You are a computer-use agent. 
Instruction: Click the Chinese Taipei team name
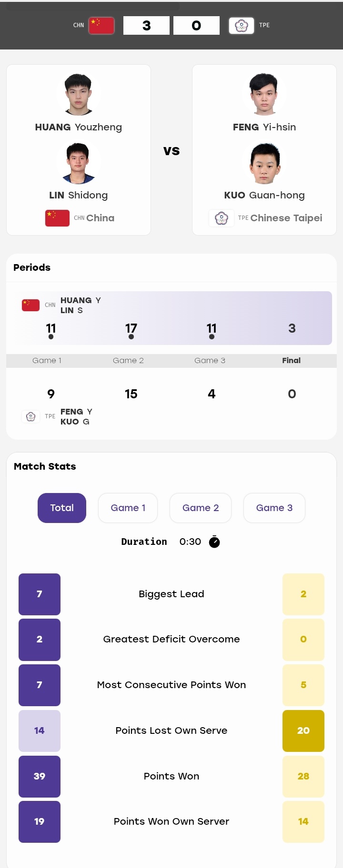coord(286,218)
